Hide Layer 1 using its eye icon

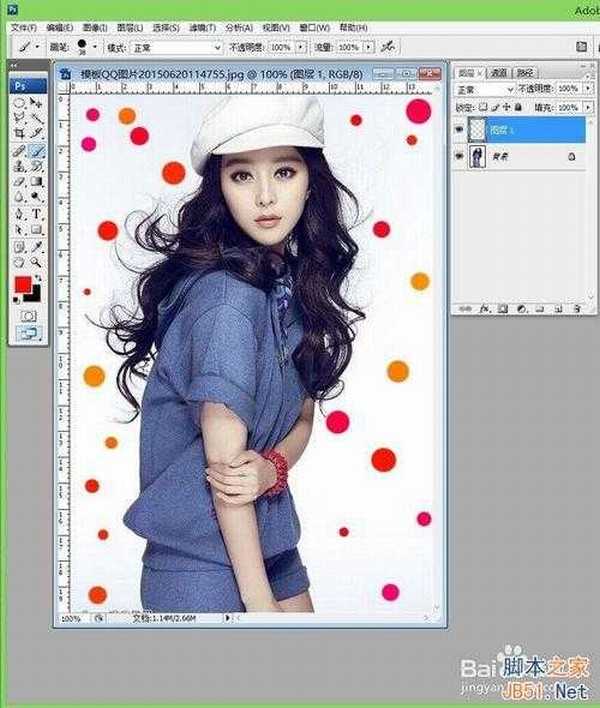click(x=459, y=129)
